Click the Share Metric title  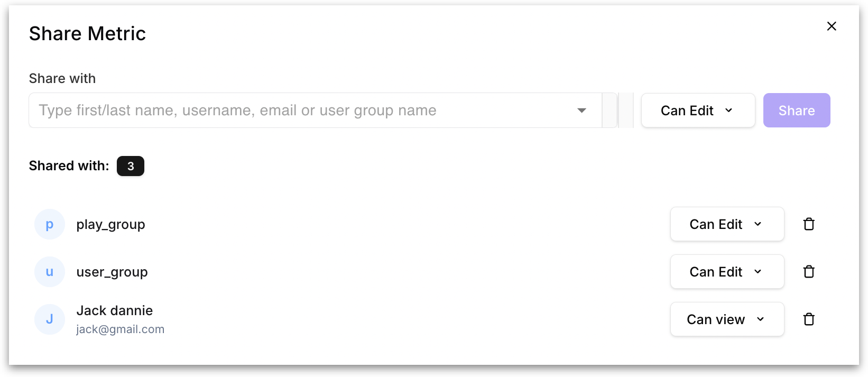click(x=87, y=34)
